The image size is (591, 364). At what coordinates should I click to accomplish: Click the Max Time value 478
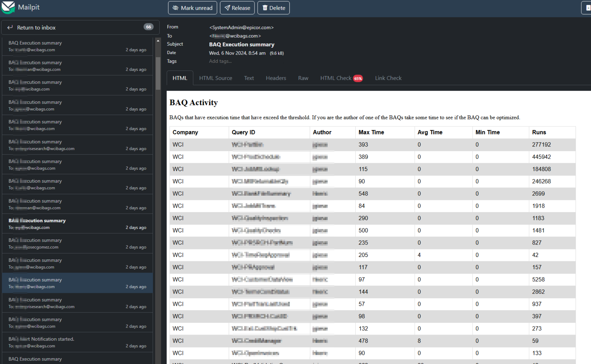pos(363,341)
